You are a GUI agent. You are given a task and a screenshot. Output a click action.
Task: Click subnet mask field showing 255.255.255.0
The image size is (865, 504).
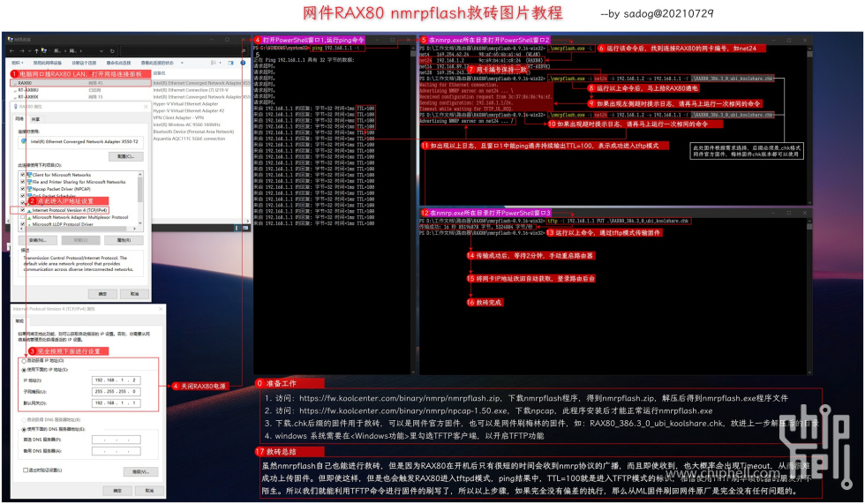pos(117,392)
